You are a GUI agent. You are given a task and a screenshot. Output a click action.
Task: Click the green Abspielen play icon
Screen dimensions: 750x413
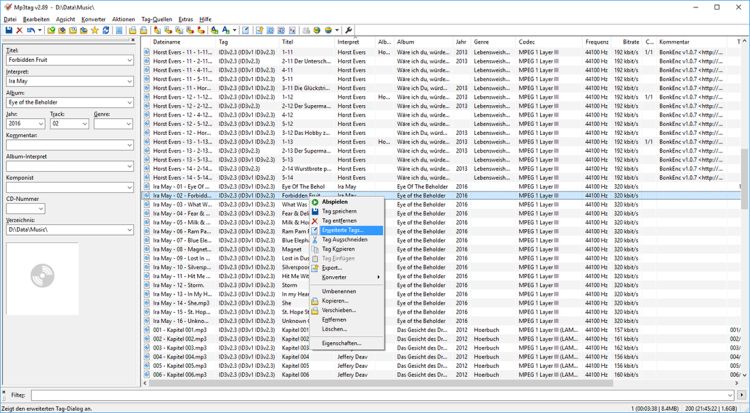click(315, 202)
